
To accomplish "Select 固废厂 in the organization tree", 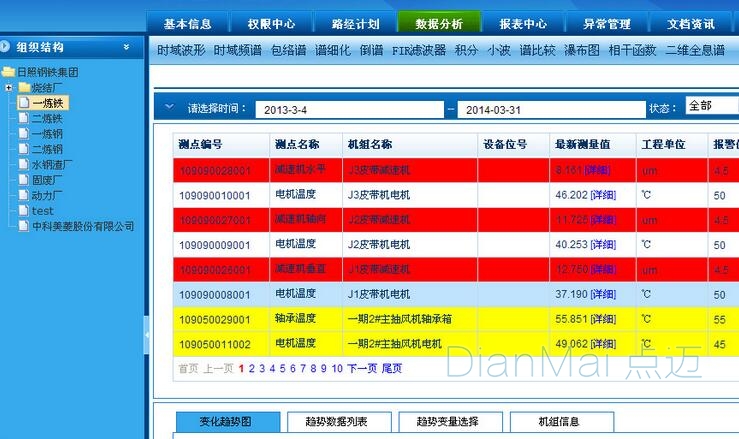I will (46, 180).
